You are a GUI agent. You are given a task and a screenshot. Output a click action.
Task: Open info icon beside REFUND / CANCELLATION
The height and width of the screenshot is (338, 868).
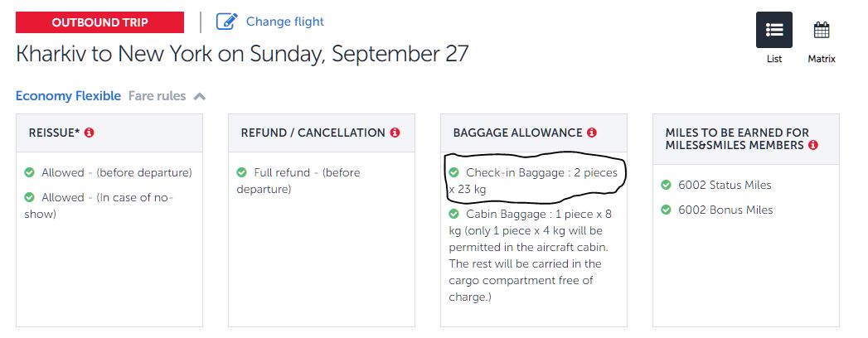[x=395, y=133]
